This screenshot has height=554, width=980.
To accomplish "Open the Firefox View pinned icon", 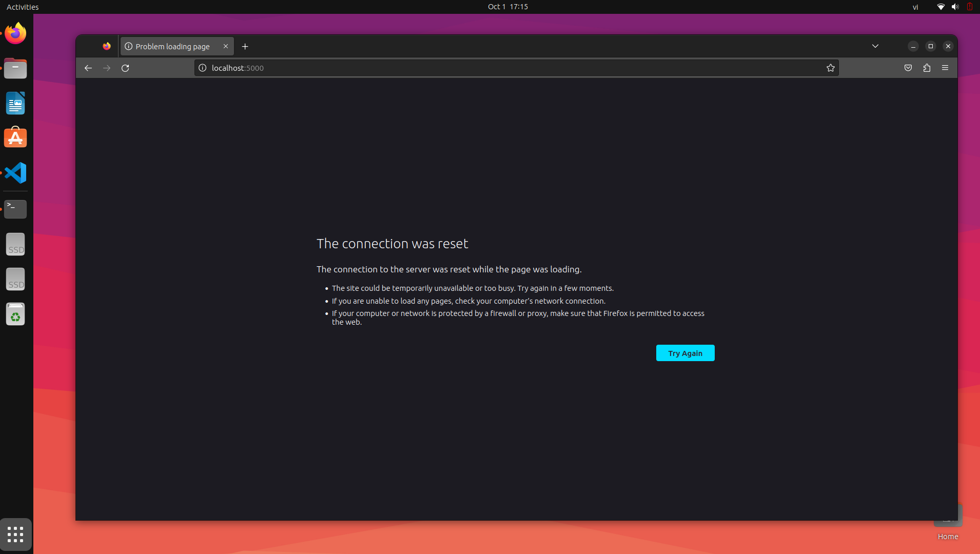I will 107,46.
